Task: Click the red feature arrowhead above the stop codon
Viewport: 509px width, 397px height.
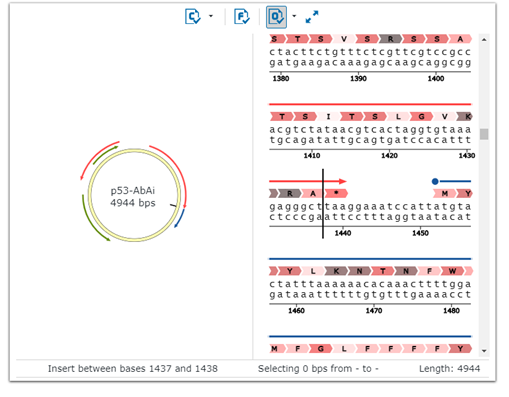Action: (x=343, y=181)
